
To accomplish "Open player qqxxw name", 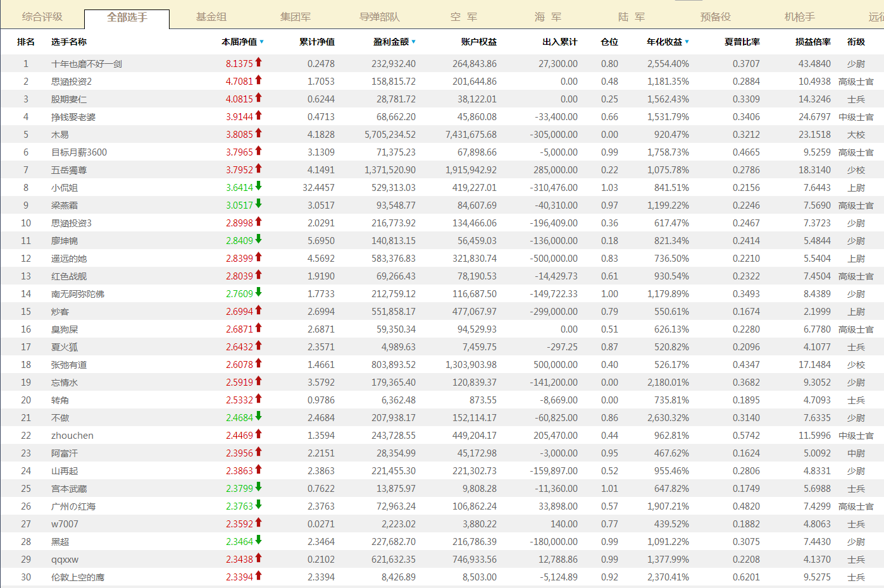I will (x=65, y=560).
